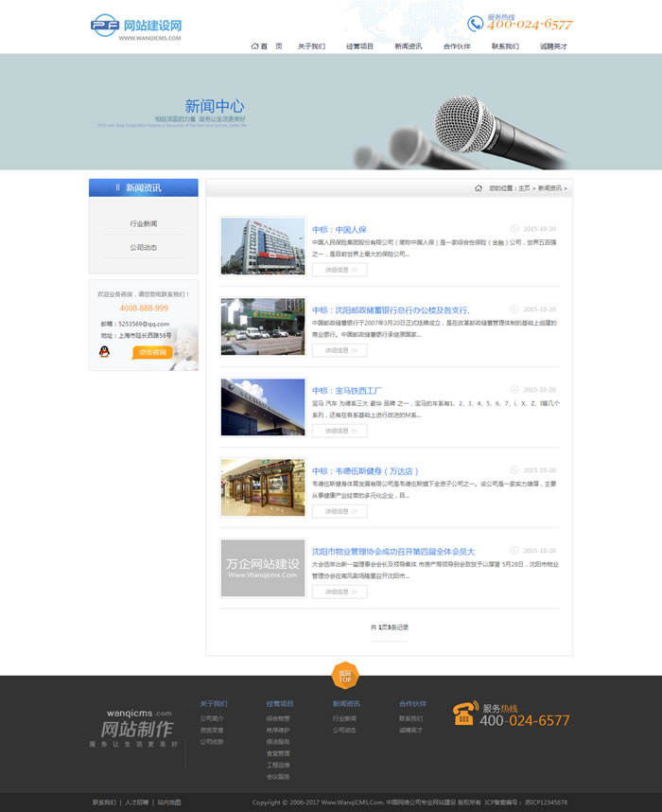Click footer link 资质荣誉
Screen dimensions: 662x812
click(212, 731)
